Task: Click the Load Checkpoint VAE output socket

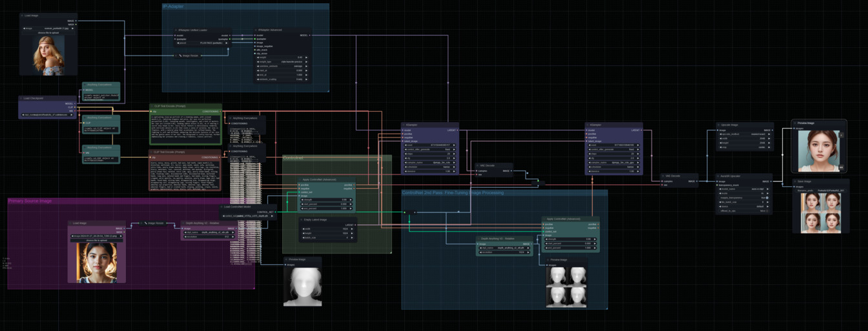Action: [75, 111]
